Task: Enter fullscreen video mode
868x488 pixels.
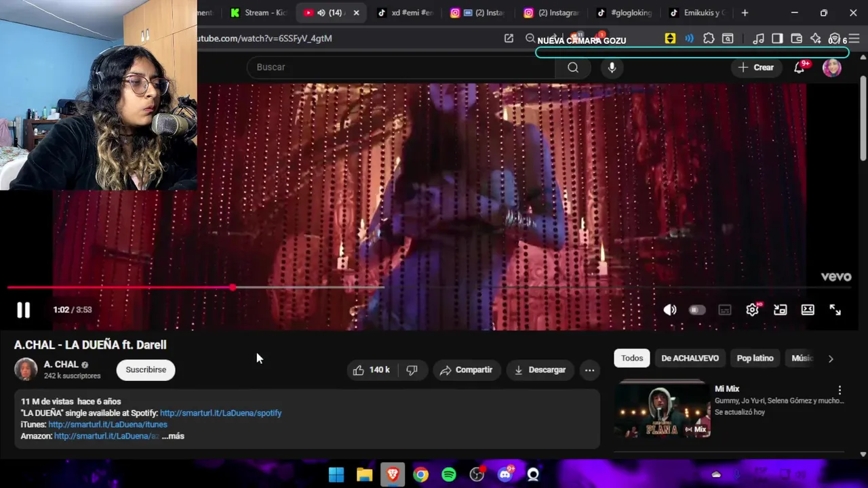Action: tap(835, 310)
